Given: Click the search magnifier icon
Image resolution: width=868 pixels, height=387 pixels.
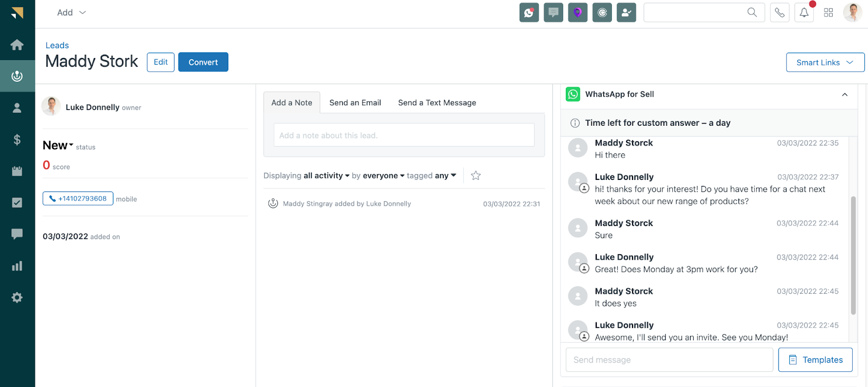Looking at the screenshot, I should pos(752,12).
